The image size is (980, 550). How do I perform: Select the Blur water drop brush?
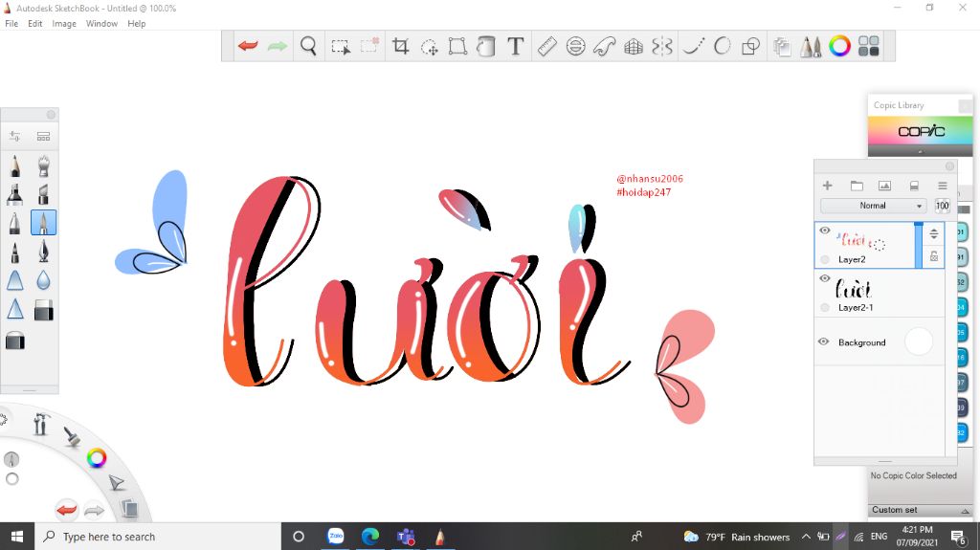pos(43,280)
